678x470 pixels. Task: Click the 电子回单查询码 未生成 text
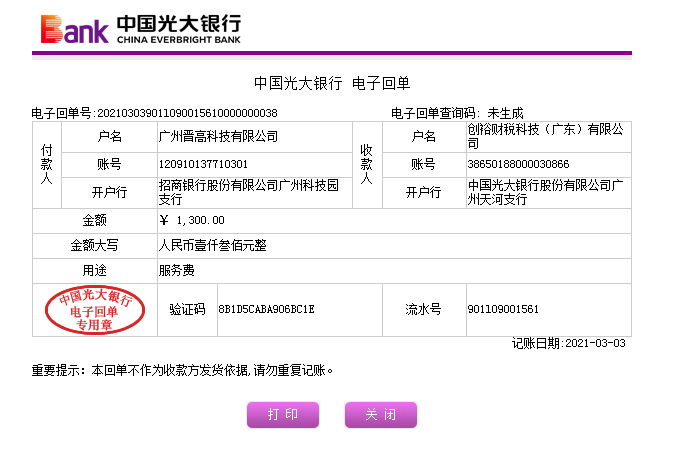[x=457, y=113]
